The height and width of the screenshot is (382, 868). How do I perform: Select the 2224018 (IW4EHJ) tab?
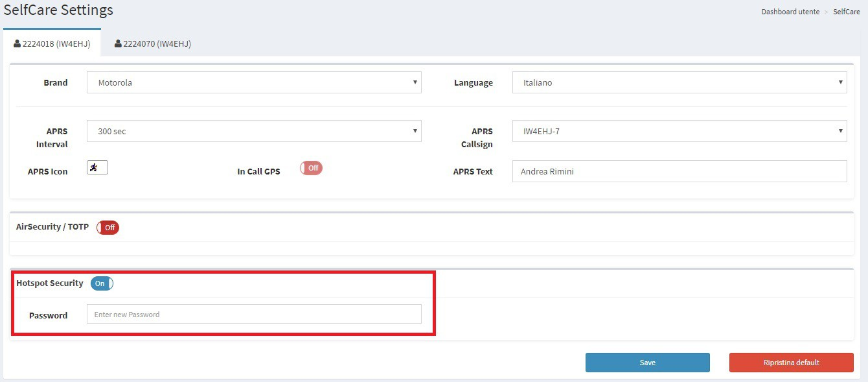point(52,44)
